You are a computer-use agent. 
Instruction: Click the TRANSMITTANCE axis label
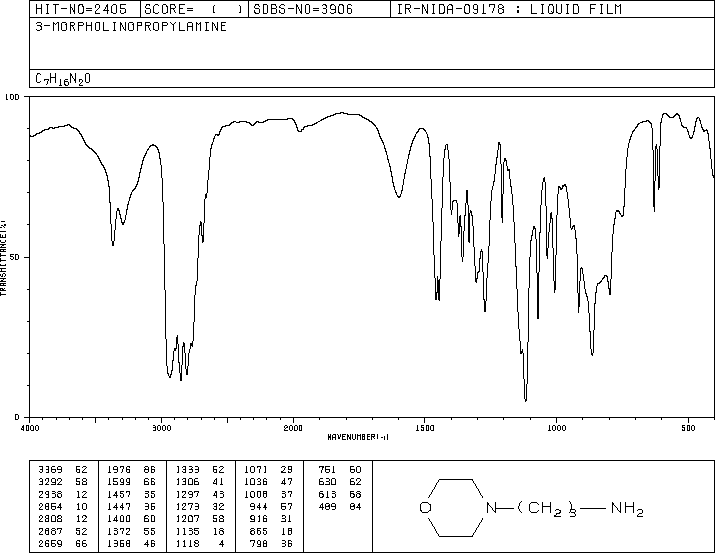[x=4, y=257]
